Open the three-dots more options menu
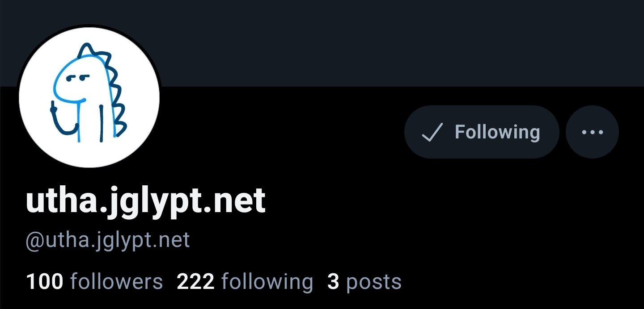This screenshot has width=644, height=309. tap(592, 132)
